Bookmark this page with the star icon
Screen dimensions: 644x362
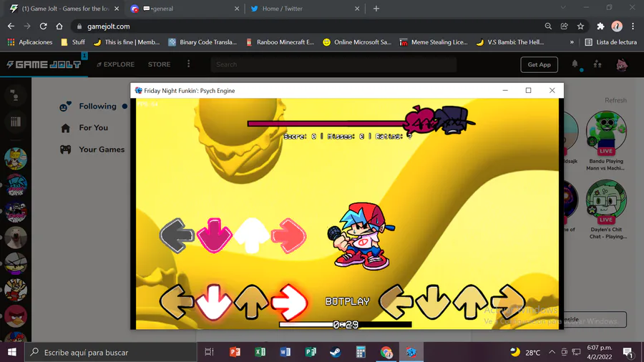[x=580, y=26]
